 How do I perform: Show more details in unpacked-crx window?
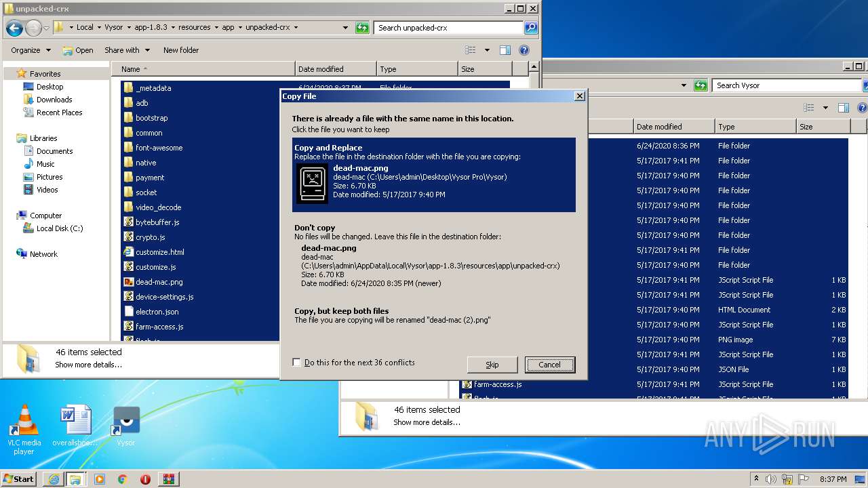(88, 365)
